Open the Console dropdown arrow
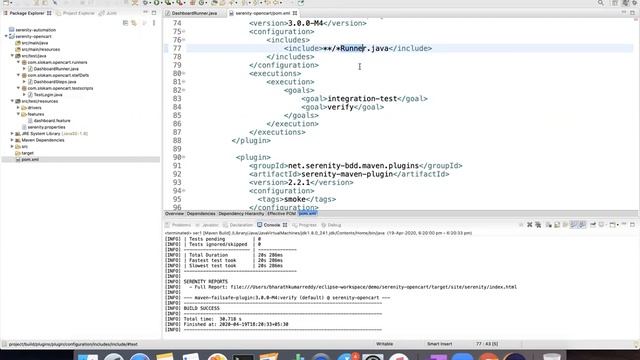The height and width of the screenshot is (360, 640). click(618, 225)
